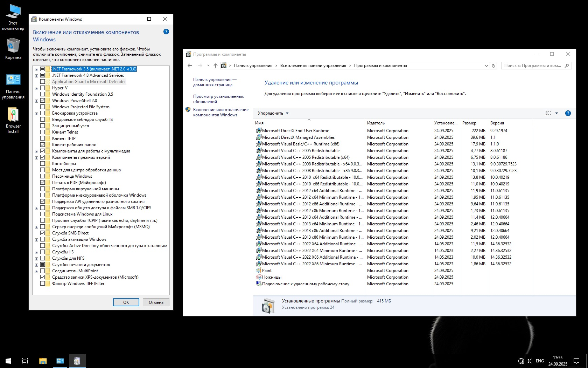Click the refresh button beside the address bar

coord(493,66)
